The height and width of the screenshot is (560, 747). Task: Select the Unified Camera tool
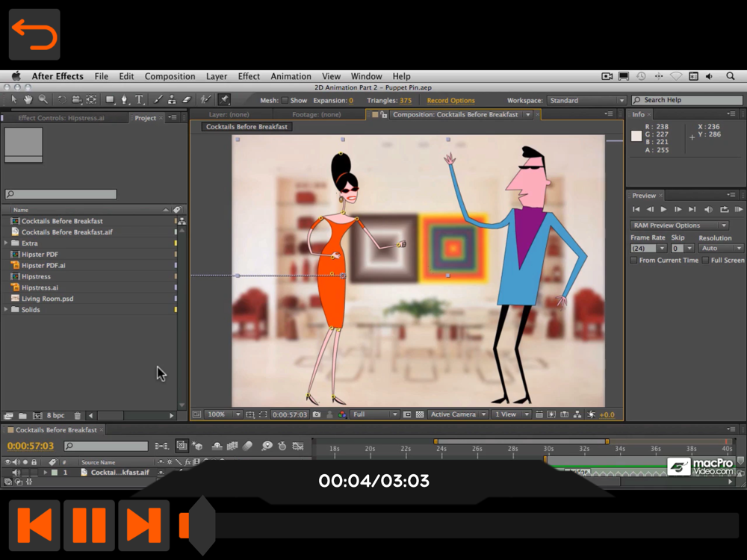click(x=77, y=99)
